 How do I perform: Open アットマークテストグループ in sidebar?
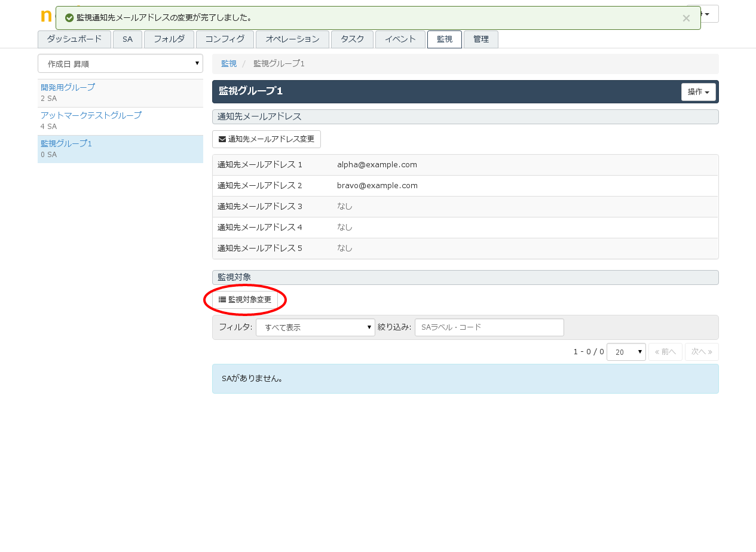[x=91, y=115]
